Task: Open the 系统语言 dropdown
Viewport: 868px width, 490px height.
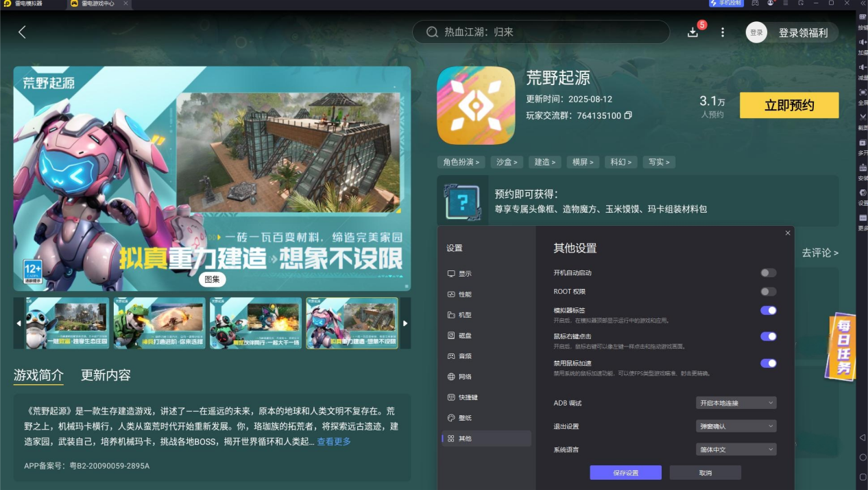Action: 736,449
